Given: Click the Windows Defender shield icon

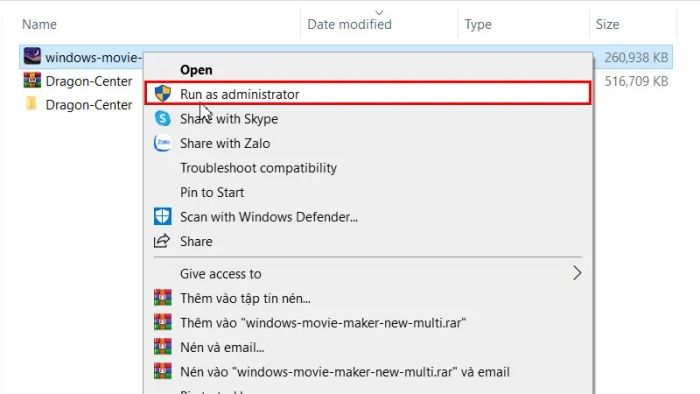Looking at the screenshot, I should 162,216.
